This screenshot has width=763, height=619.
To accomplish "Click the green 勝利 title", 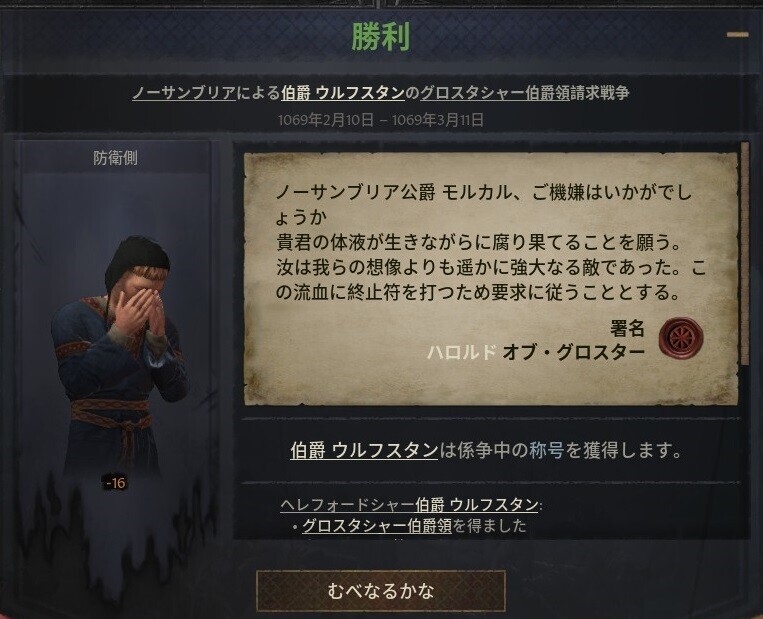I will 381,37.
